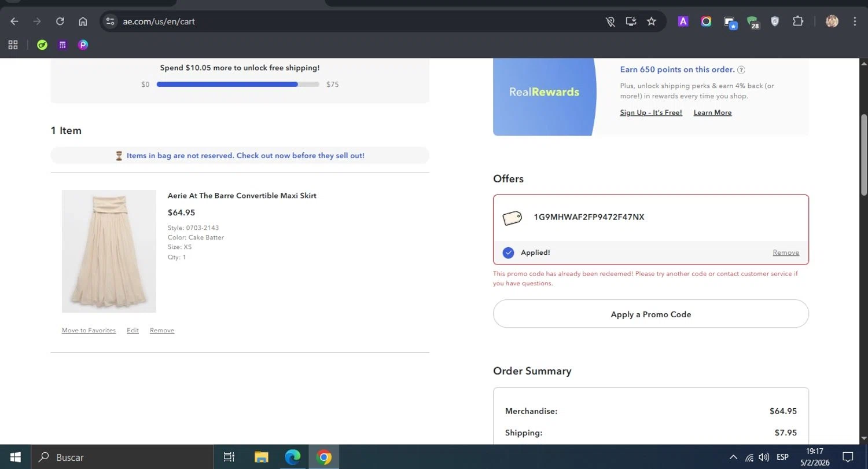Click Apply a Promo Code button
868x469 pixels.
651,314
